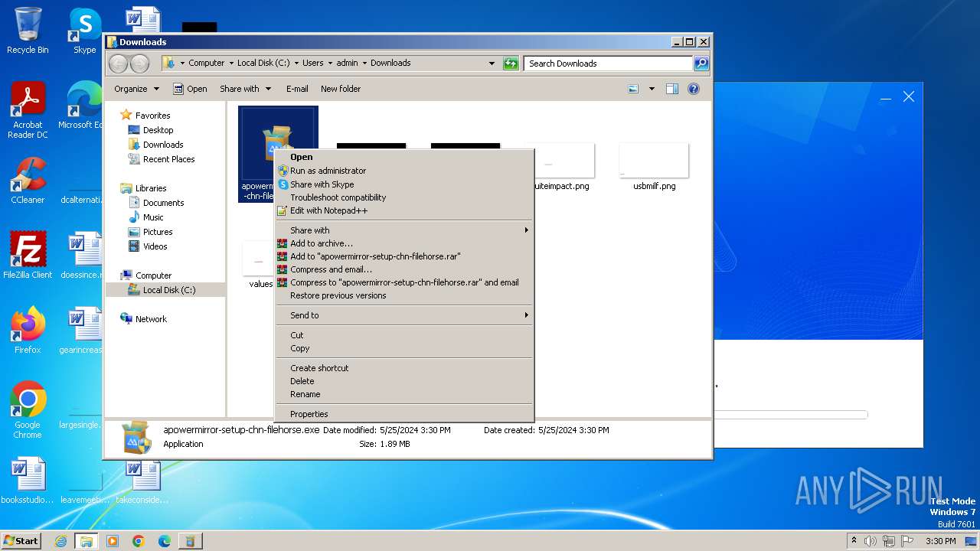Choose Copy in context menu
The width and height of the screenshot is (980, 551).
403,348
